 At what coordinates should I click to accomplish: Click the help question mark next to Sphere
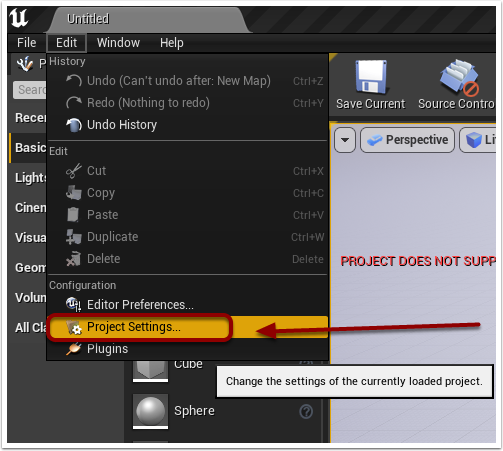point(306,411)
